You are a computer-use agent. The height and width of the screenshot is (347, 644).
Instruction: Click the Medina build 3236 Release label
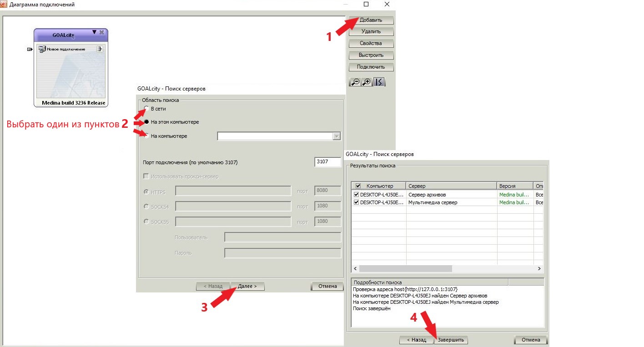coord(74,103)
